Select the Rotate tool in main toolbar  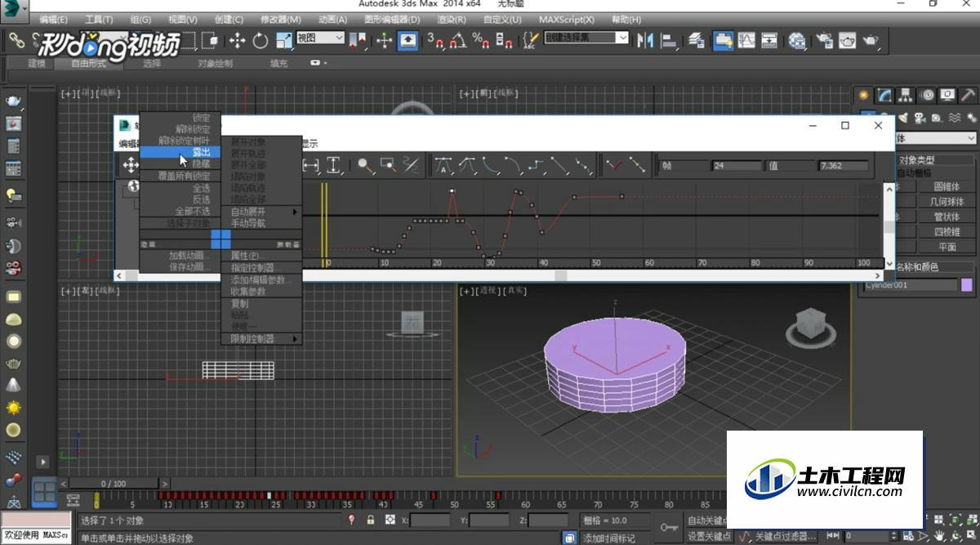[261, 40]
